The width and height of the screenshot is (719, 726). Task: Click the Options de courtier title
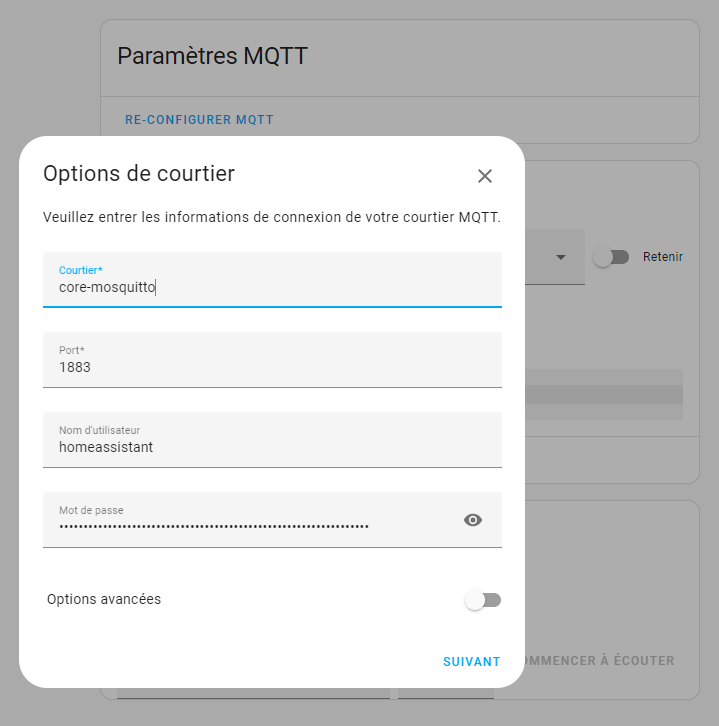pos(139,174)
